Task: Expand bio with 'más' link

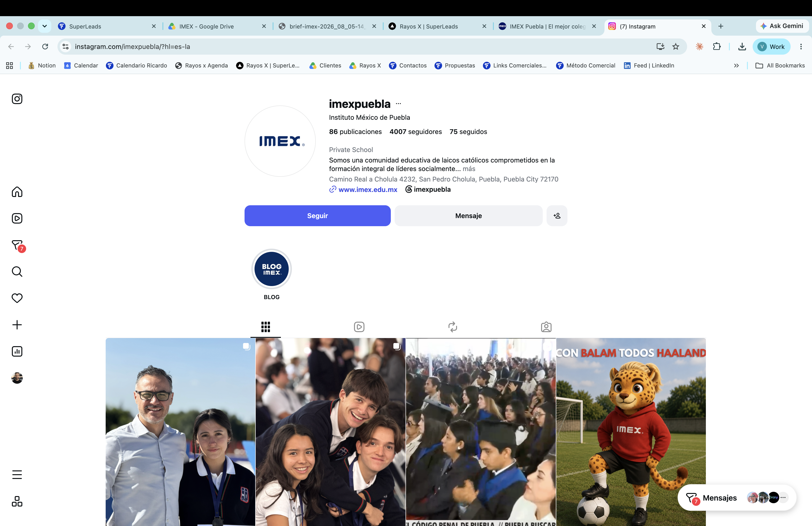Action: pos(469,169)
